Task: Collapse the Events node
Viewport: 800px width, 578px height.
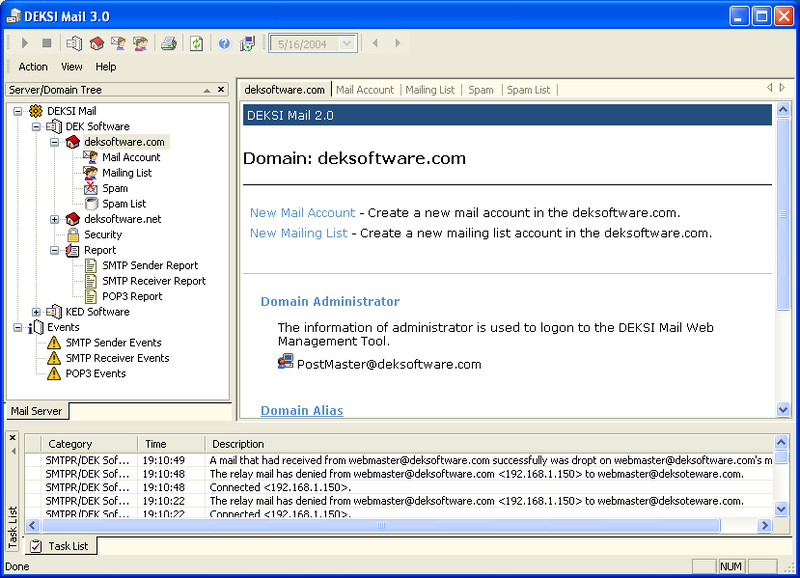Action: [17, 327]
